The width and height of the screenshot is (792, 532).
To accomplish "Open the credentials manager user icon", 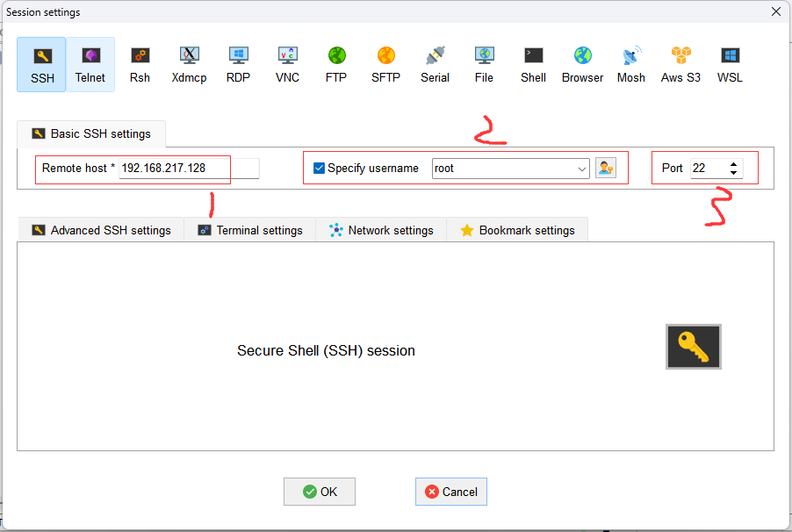I will pos(606,169).
